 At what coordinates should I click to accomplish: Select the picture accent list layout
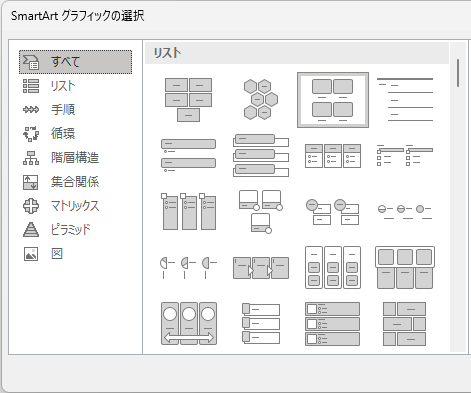(x=188, y=211)
